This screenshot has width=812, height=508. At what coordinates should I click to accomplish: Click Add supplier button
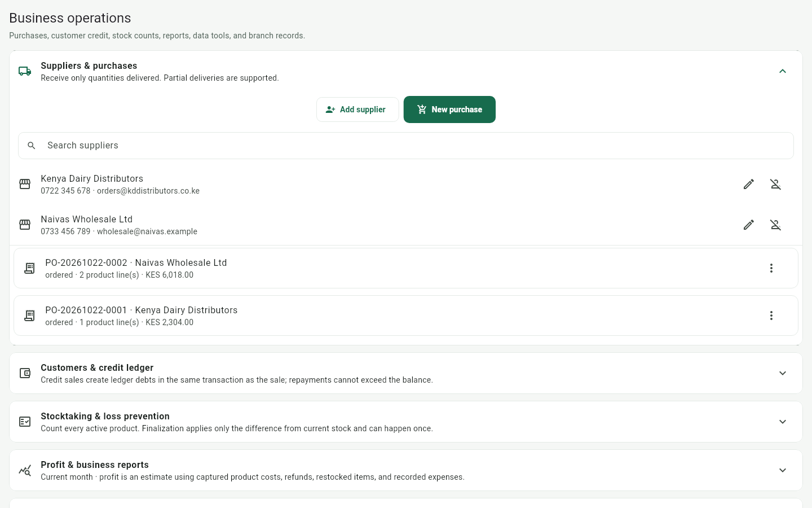pos(358,110)
